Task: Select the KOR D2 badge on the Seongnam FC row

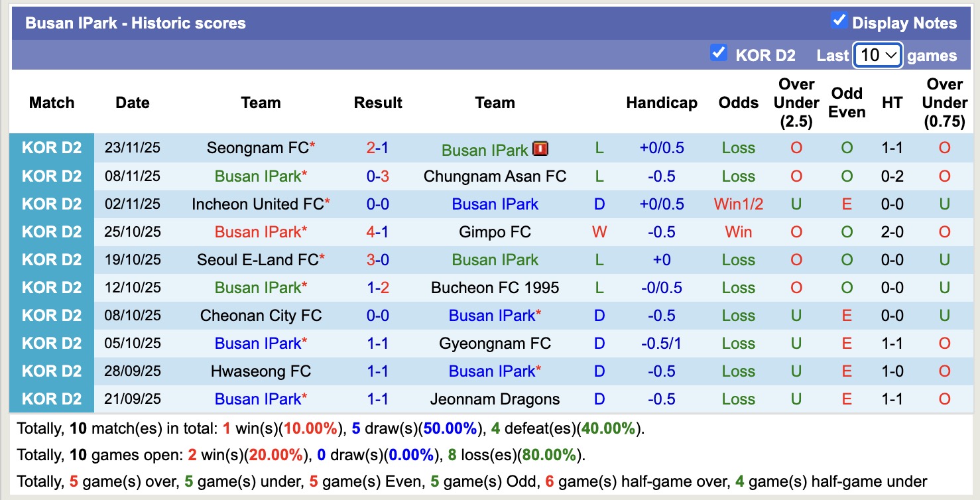Action: coord(52,148)
